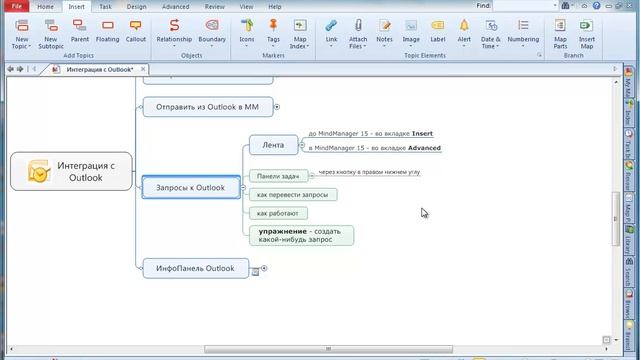640x360 pixels.
Task: Click the Help question mark icon
Action: pyautogui.click(x=596, y=6)
